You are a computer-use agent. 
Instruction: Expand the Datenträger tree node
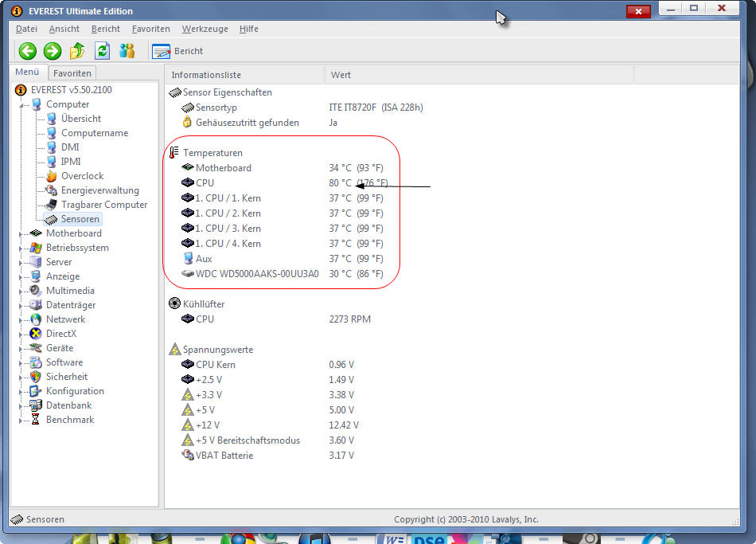pyautogui.click(x=21, y=306)
